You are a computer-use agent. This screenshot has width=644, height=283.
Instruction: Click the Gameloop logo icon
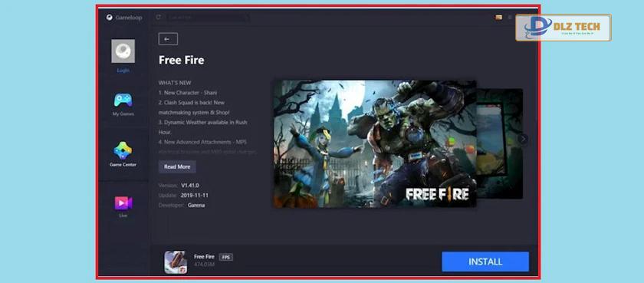[x=109, y=18]
